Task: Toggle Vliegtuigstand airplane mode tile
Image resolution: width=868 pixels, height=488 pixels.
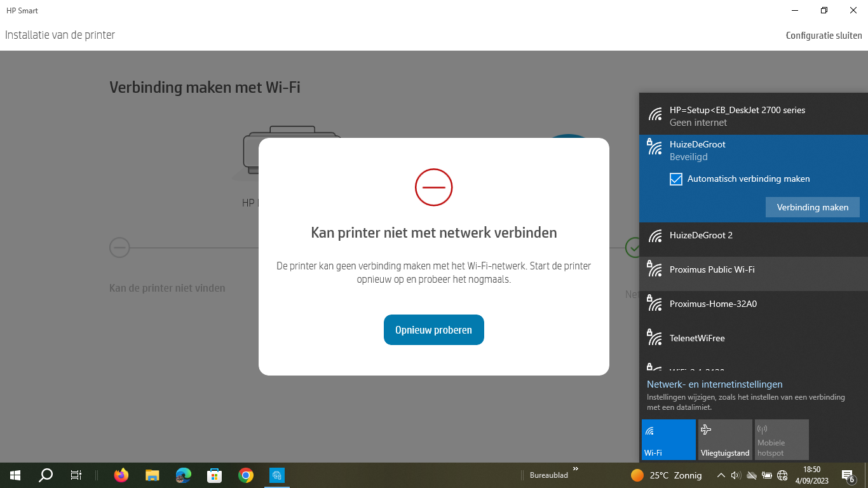Action: click(725, 439)
